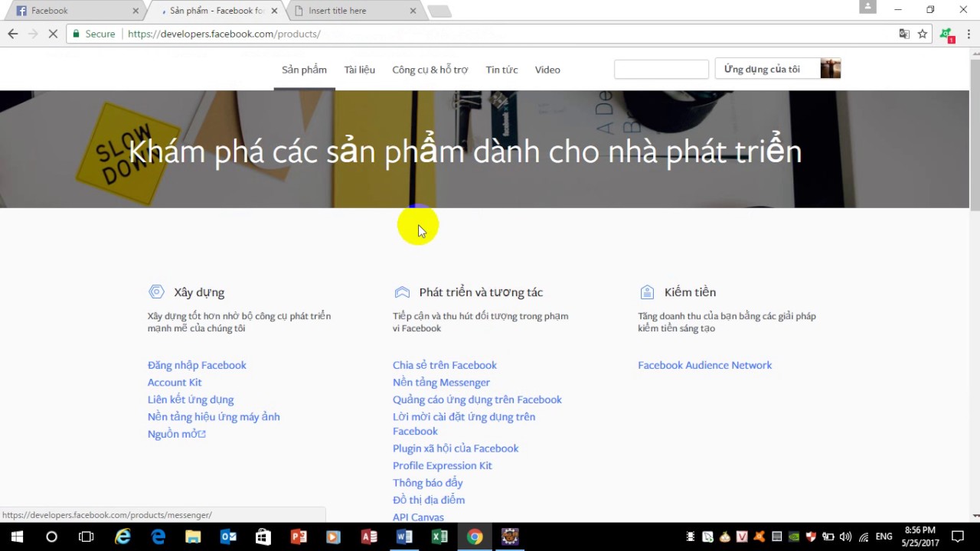
Task: Click the site search field
Action: [x=661, y=69]
